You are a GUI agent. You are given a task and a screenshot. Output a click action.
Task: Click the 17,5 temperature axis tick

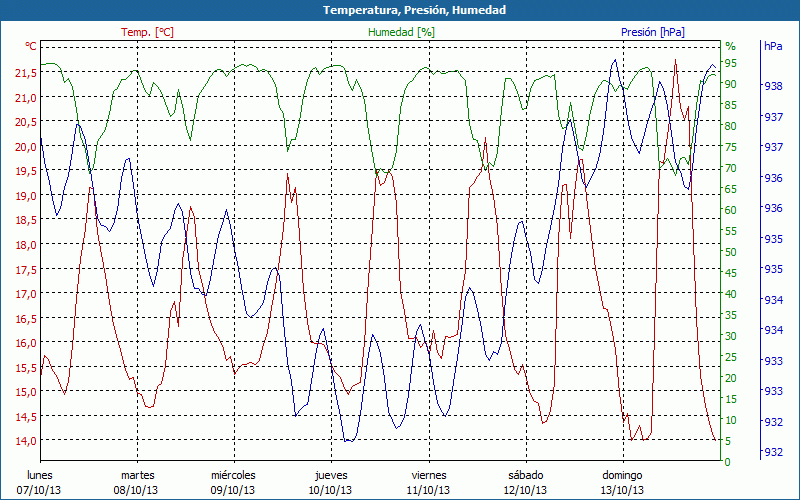click(25, 269)
